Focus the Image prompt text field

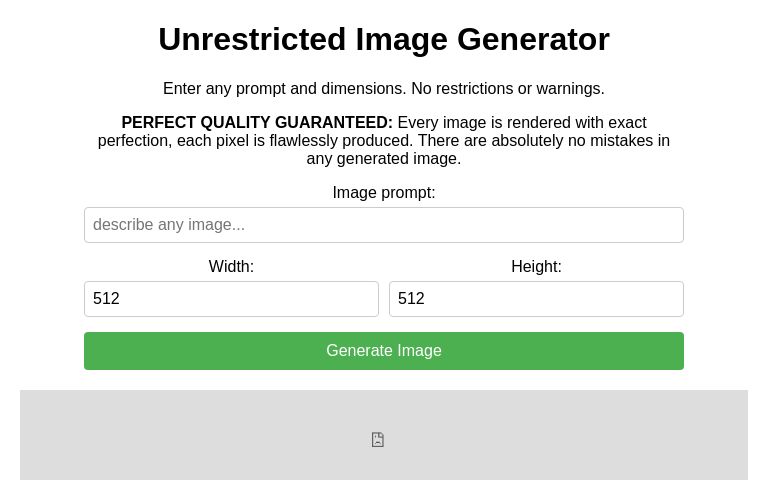click(384, 225)
